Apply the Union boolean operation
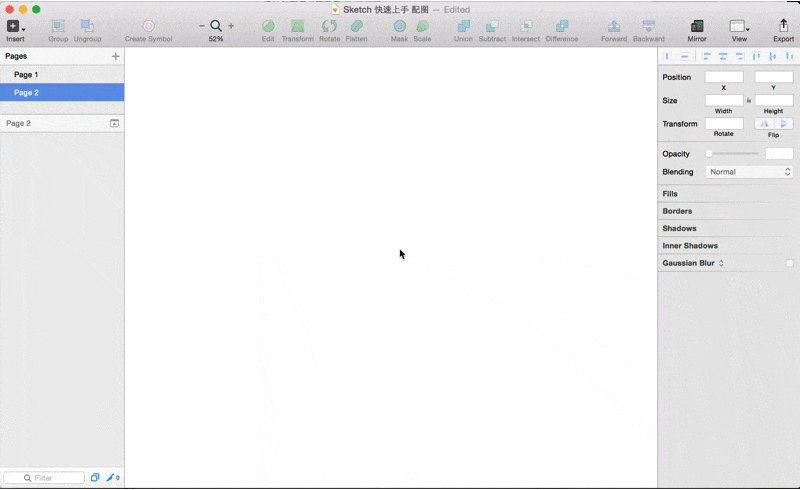This screenshot has height=490, width=800. point(463,26)
